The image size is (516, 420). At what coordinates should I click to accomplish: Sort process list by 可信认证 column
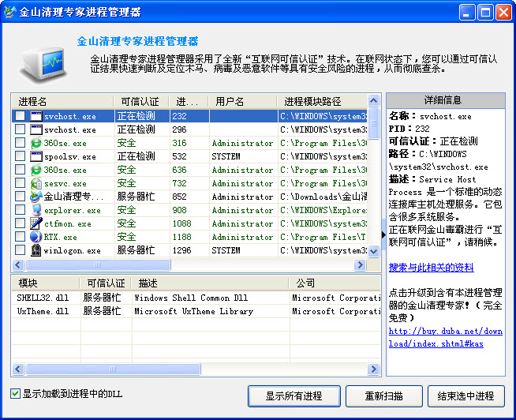pyautogui.click(x=141, y=102)
